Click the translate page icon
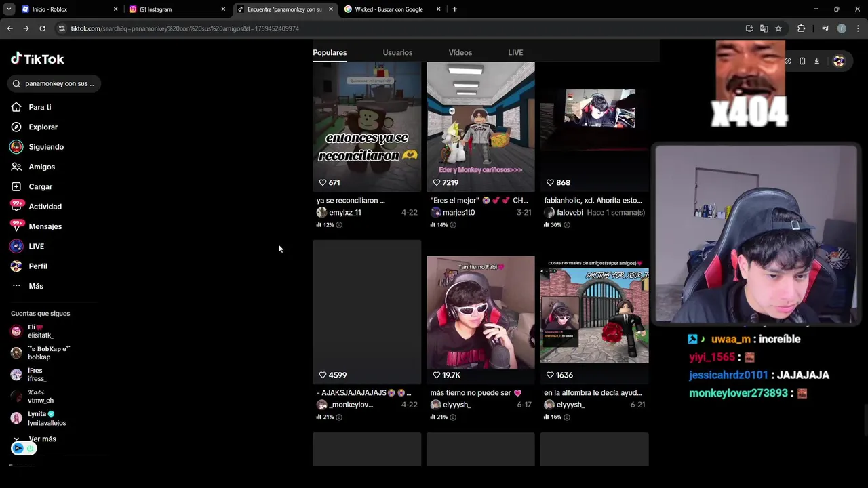This screenshot has height=488, width=868. pos(764,28)
